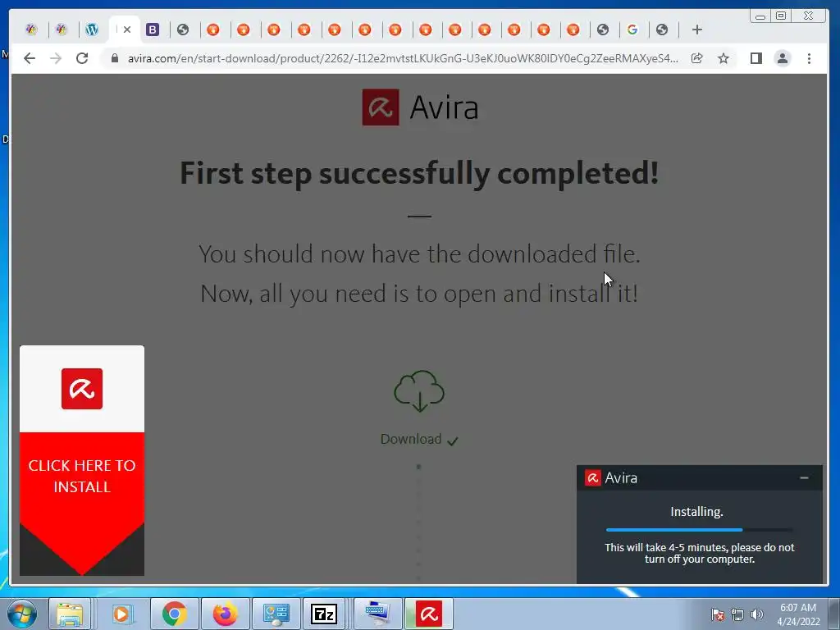The height and width of the screenshot is (630, 840).
Task: Open the network icon in system tray
Action: click(737, 614)
